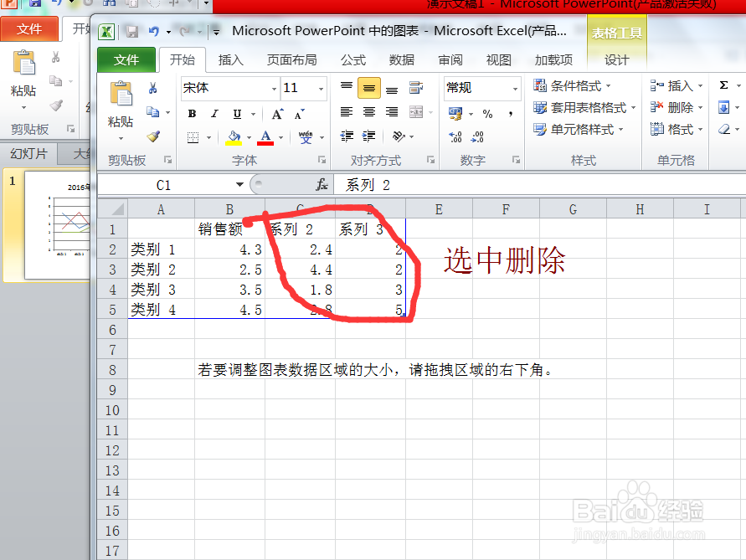Image resolution: width=746 pixels, height=560 pixels.
Task: Open number format dropdown 常规
Action: point(515,89)
